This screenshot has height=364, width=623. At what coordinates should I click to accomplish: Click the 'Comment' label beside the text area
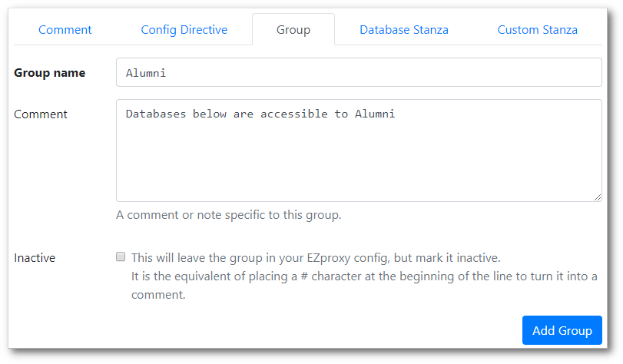coord(41,114)
